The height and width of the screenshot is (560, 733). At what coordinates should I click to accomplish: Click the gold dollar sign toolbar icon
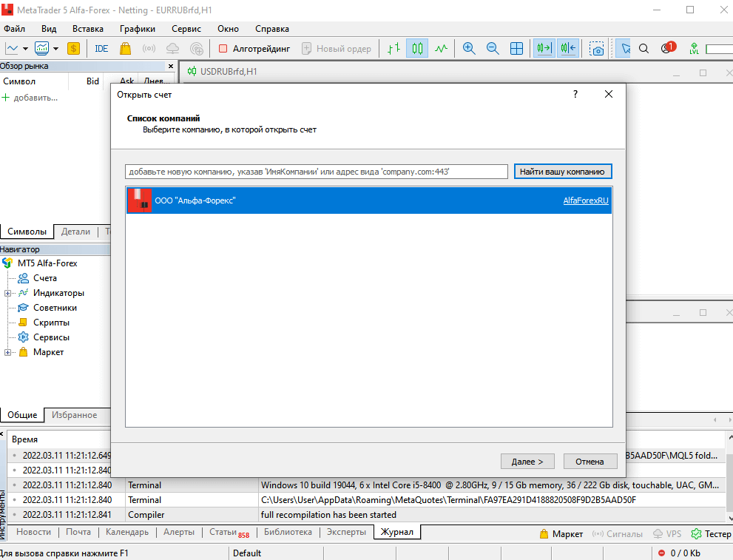(x=73, y=49)
